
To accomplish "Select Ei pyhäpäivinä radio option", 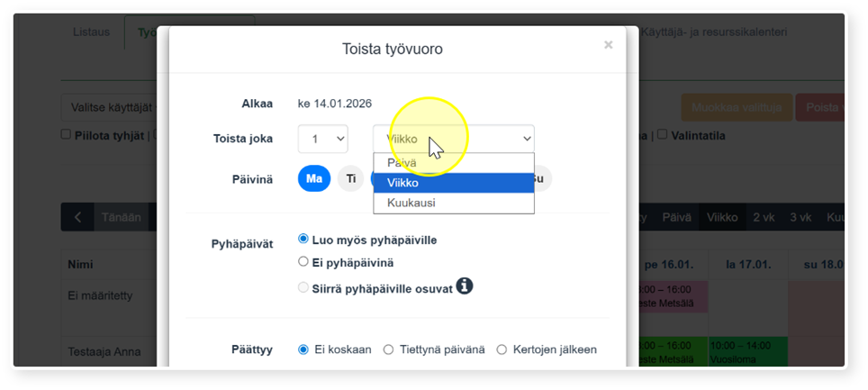I will click(x=303, y=261).
